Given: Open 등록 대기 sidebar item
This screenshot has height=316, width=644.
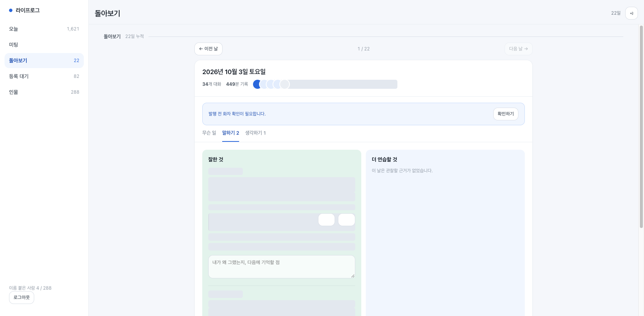Looking at the screenshot, I should [x=44, y=76].
